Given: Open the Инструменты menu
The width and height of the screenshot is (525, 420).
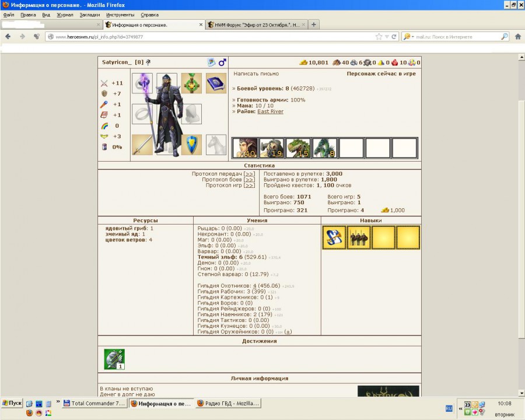Looking at the screenshot, I should tap(120, 15).
